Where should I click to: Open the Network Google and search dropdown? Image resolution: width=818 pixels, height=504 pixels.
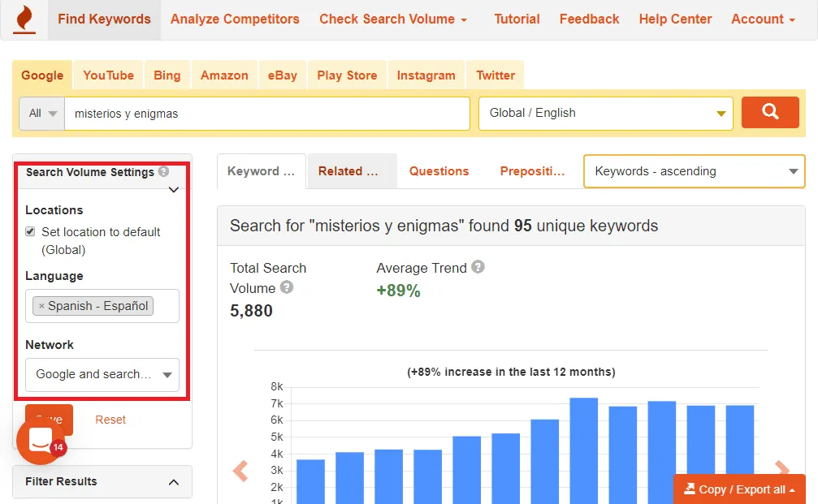tap(102, 374)
